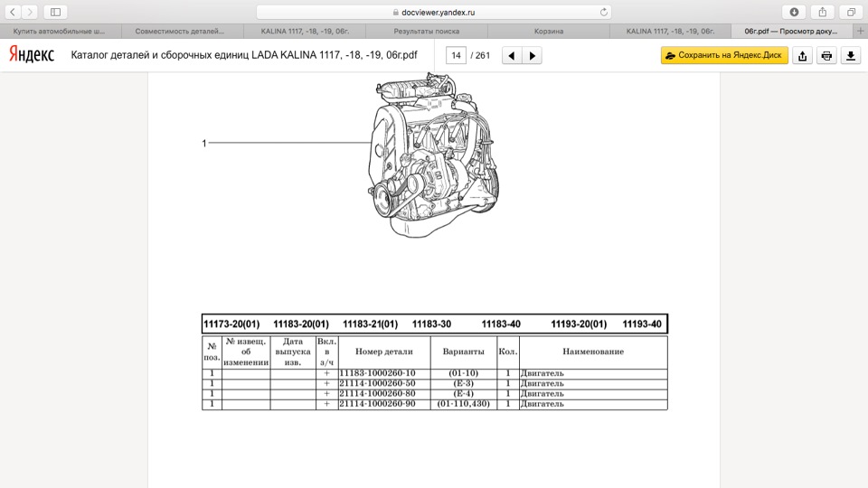Download the PDF with download icon
The width and height of the screenshot is (868, 488).
tap(851, 55)
